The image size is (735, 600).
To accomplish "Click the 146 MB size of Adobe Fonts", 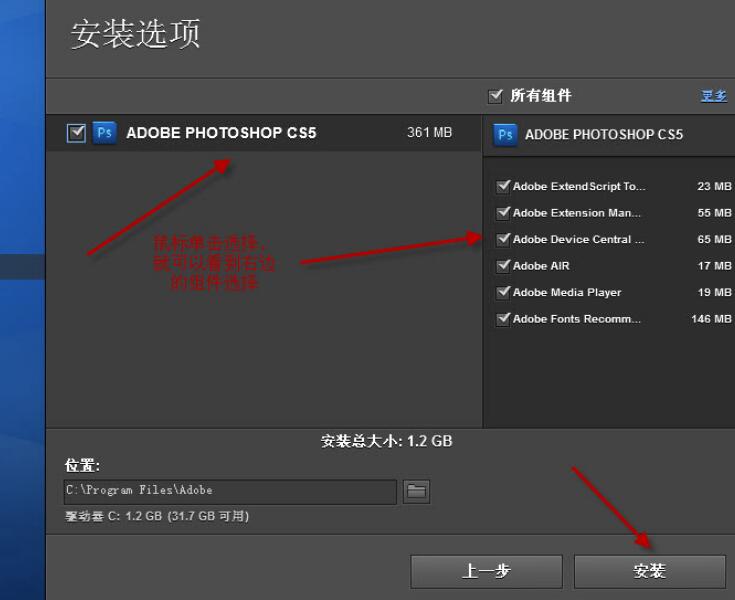I will point(711,319).
